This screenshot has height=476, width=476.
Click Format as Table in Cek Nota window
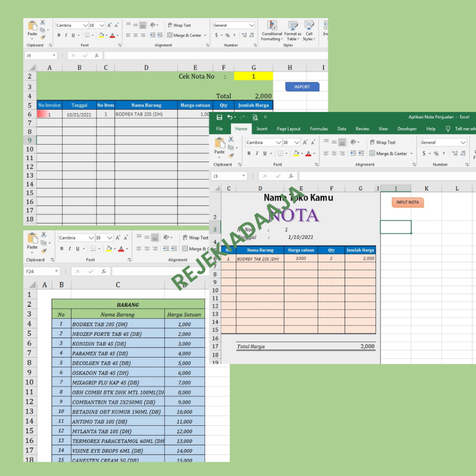pyautogui.click(x=293, y=31)
